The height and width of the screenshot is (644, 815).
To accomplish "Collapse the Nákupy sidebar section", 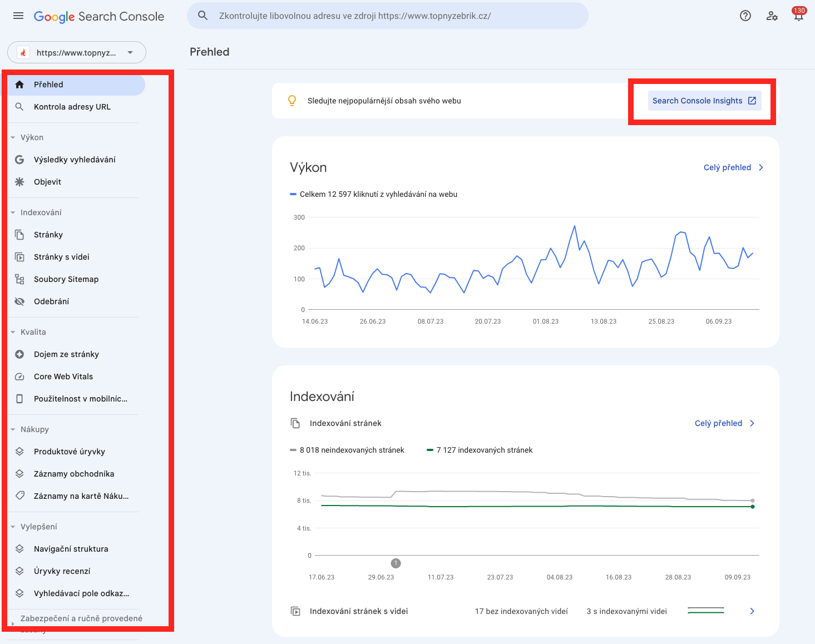I will point(13,429).
